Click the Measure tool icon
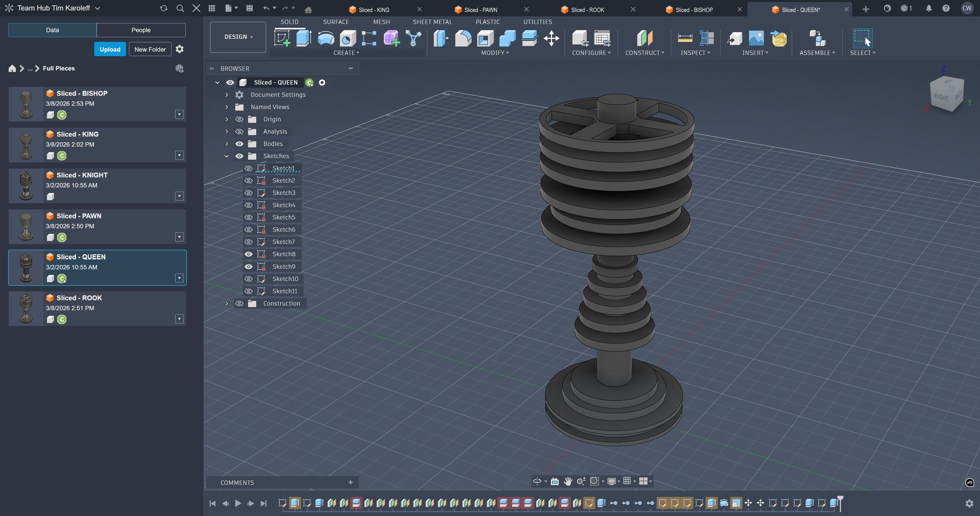The height and width of the screenshot is (516, 980). [685, 39]
